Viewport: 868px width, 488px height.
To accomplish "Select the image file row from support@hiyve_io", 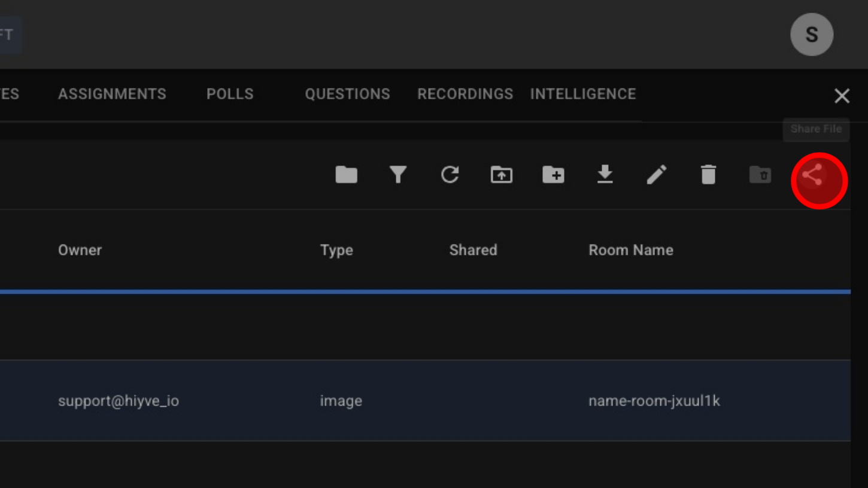I will pos(419,401).
